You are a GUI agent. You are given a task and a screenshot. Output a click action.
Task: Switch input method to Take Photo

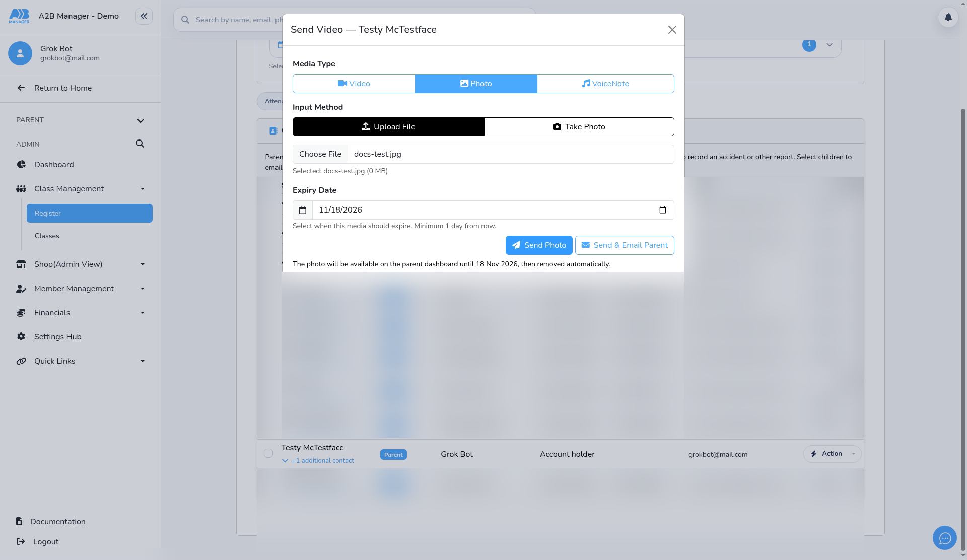(579, 127)
